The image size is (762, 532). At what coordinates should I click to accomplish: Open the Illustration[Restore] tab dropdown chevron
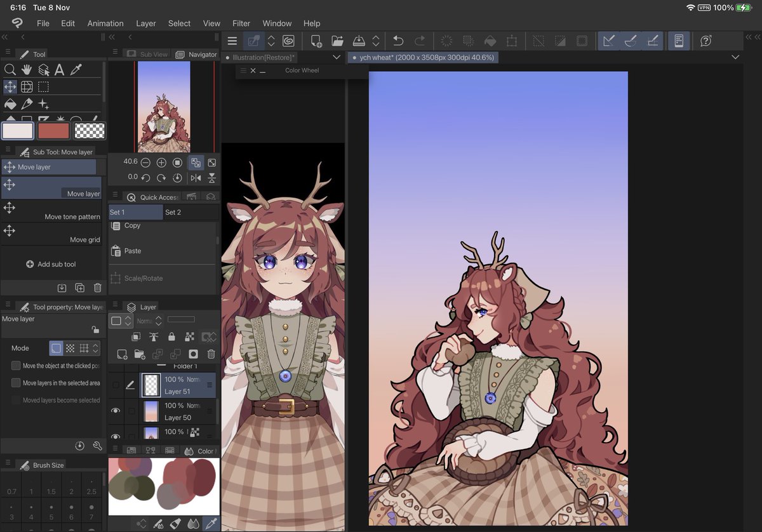tap(336, 56)
